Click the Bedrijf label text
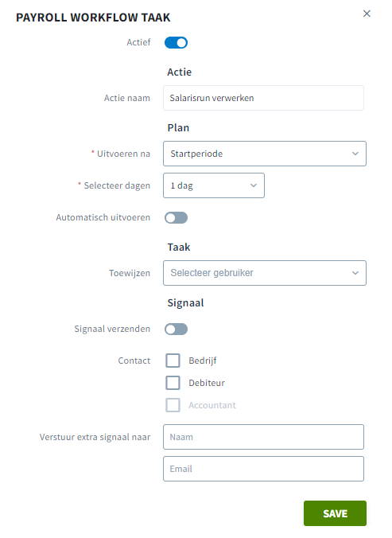Screen dimensions: 392x538 pos(203,361)
